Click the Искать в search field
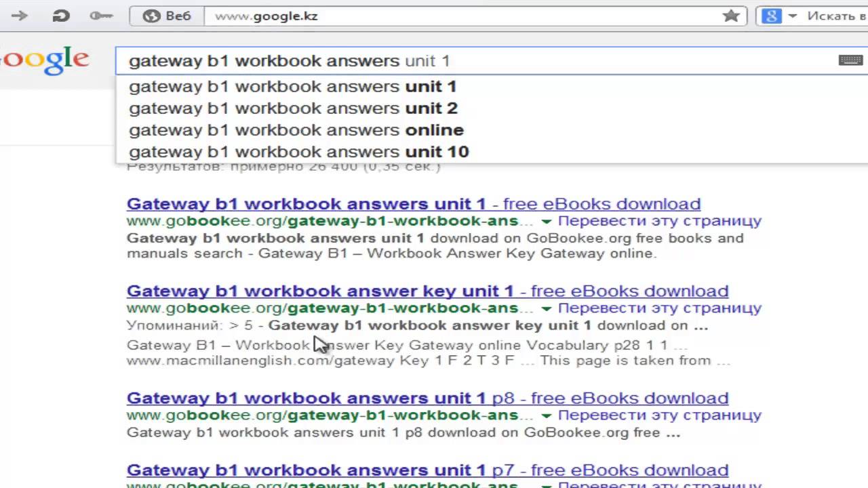 coord(835,16)
